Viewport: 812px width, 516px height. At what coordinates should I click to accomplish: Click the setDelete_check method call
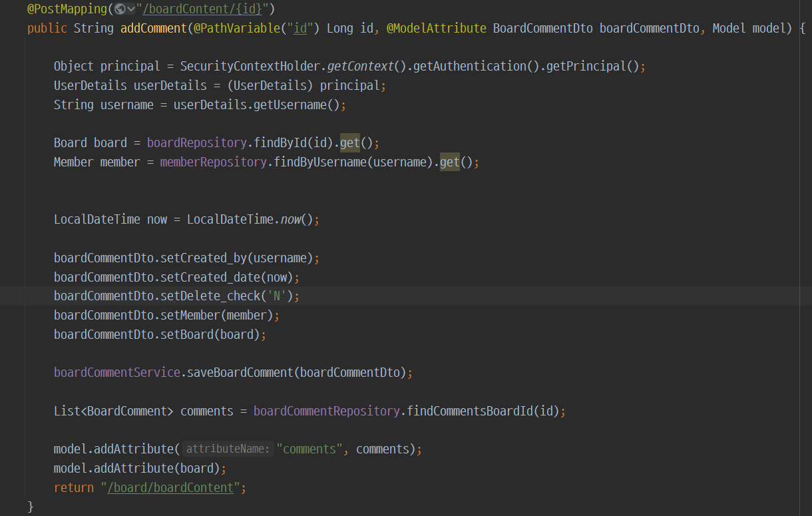210,296
